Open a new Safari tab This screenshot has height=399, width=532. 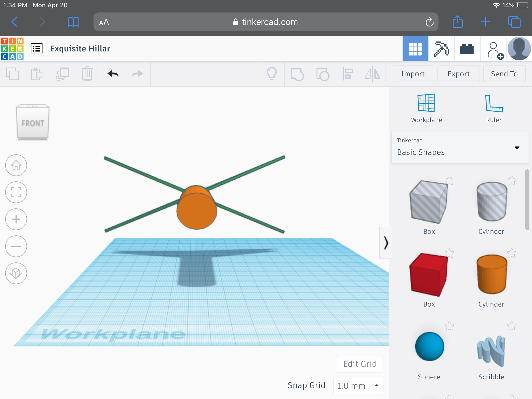[486, 22]
